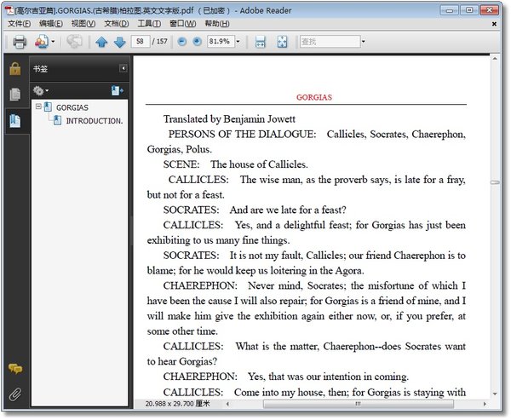Open the 文件(F) menu
Viewport: 511px width, 420px height.
pyautogui.click(x=19, y=24)
